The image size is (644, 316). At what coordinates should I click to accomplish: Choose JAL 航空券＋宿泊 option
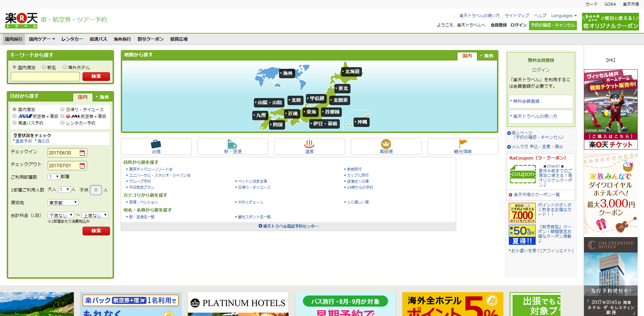click(62, 116)
